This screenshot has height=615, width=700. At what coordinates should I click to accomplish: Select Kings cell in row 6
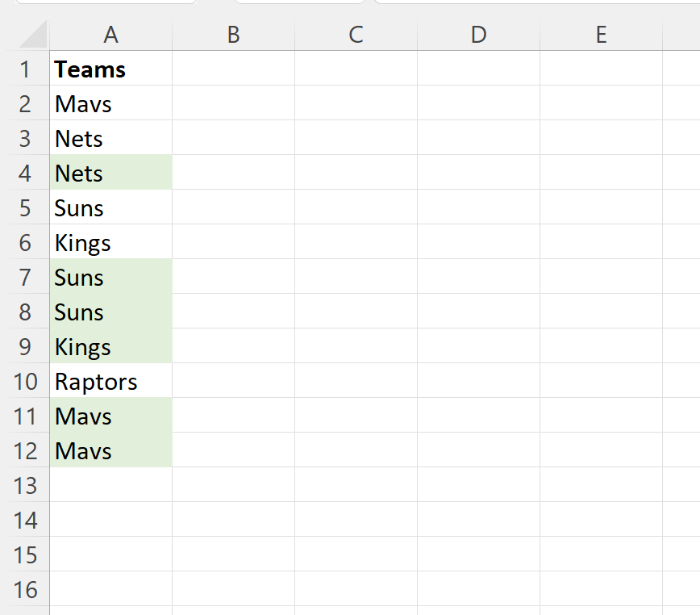pyautogui.click(x=110, y=241)
